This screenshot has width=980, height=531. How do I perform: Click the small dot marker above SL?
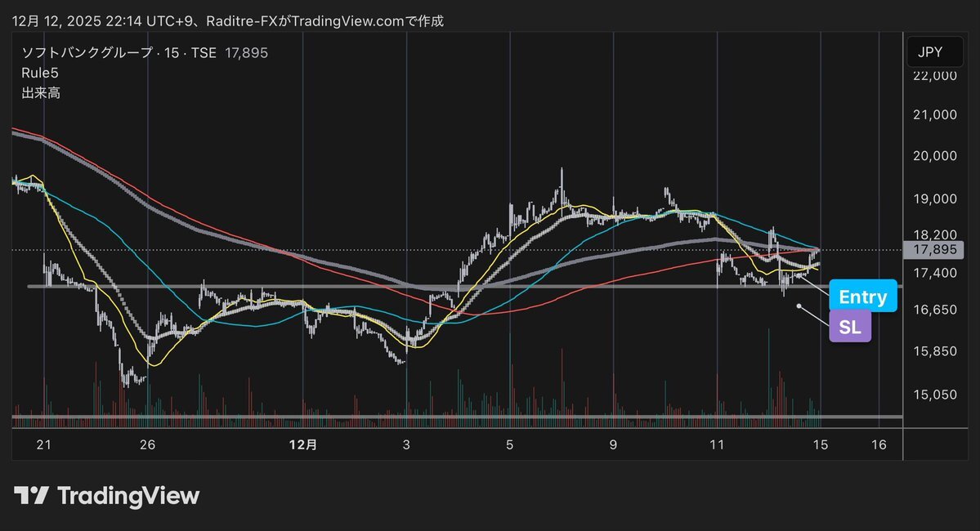[799, 306]
